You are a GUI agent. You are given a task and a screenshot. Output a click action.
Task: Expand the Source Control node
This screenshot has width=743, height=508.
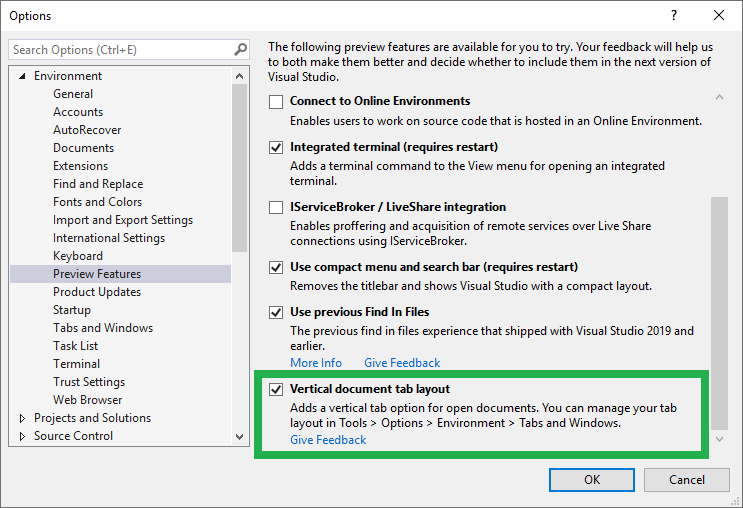pyautogui.click(x=23, y=437)
